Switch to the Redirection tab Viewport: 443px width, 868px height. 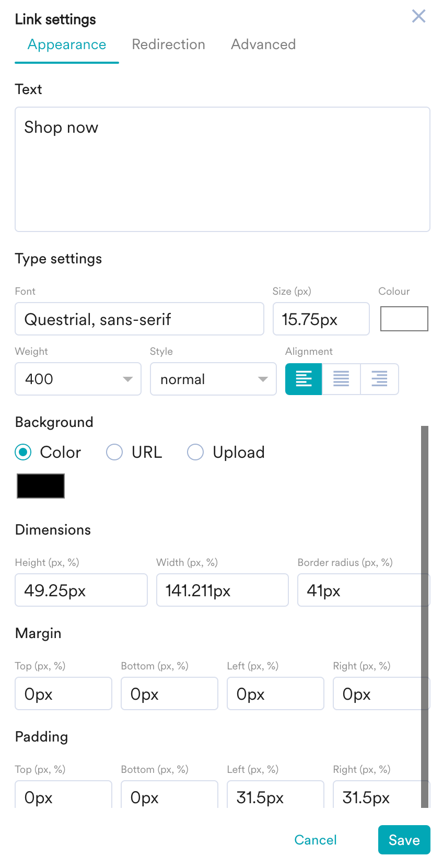pos(168,44)
